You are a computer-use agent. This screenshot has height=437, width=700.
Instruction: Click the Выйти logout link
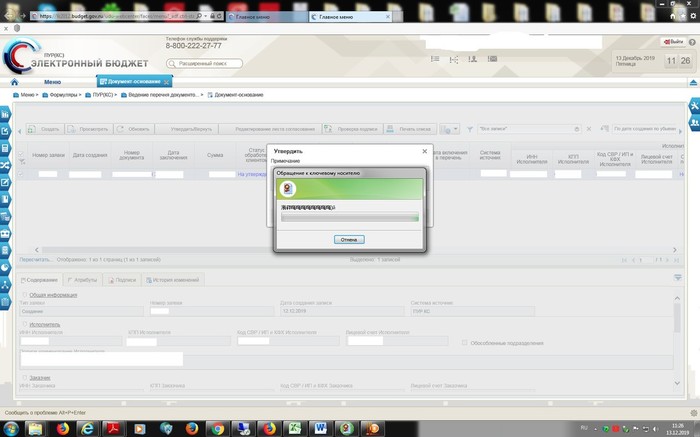[x=674, y=41]
